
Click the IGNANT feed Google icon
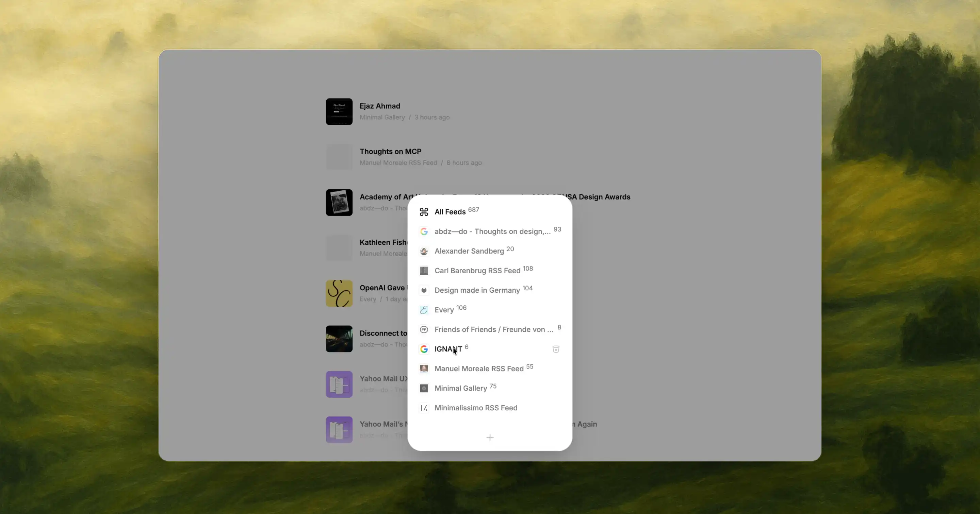click(x=424, y=349)
